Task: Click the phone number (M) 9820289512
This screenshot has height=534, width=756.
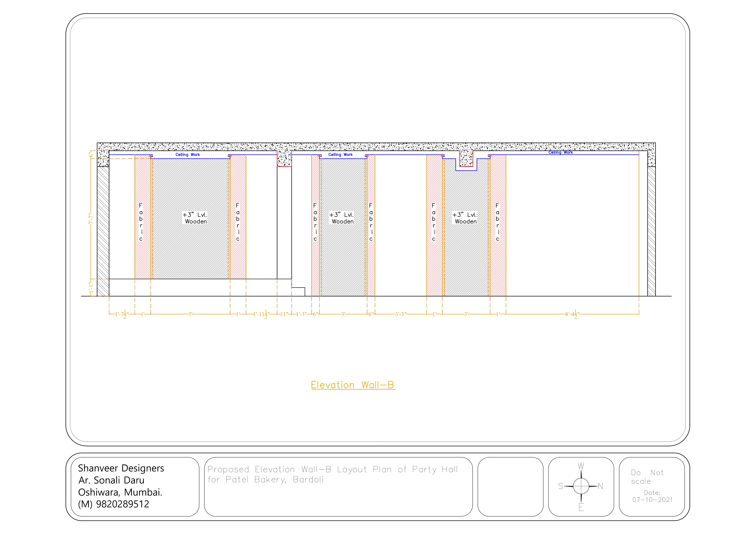Action: coord(113,504)
